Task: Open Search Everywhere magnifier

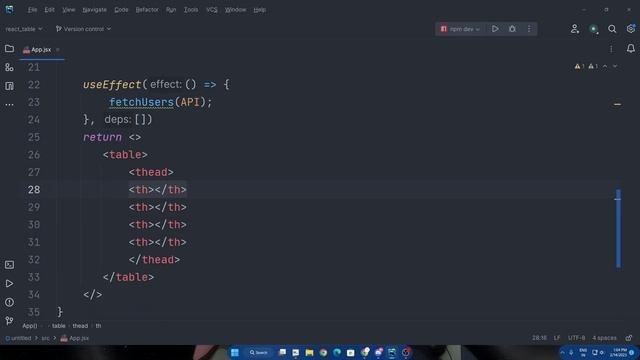Action: click(612, 29)
